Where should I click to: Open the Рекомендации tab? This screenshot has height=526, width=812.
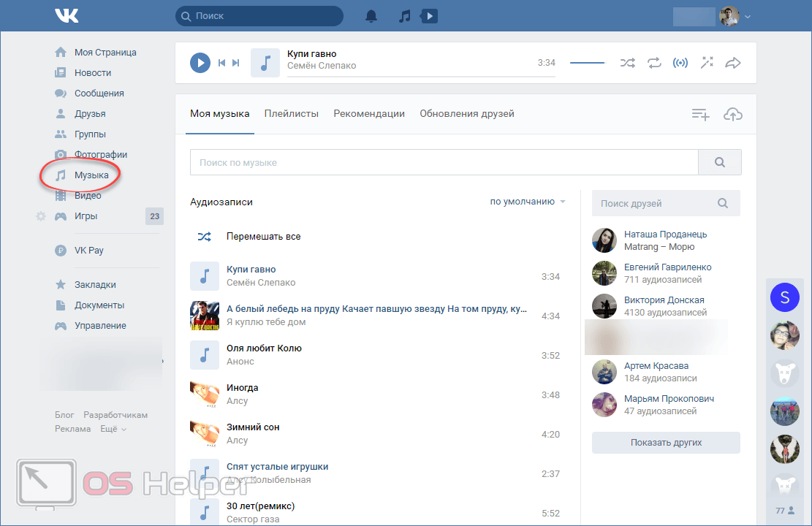[x=369, y=113]
